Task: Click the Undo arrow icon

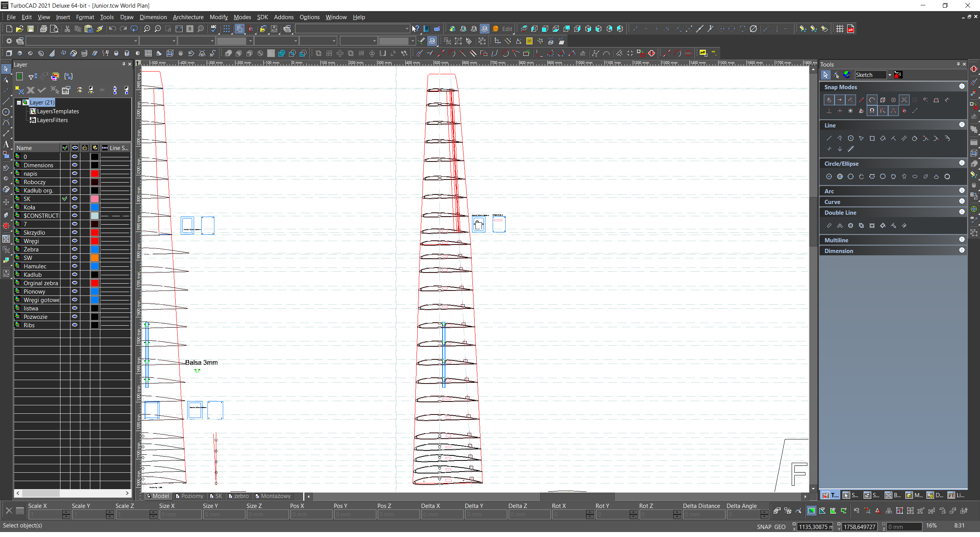Action: tap(112, 29)
